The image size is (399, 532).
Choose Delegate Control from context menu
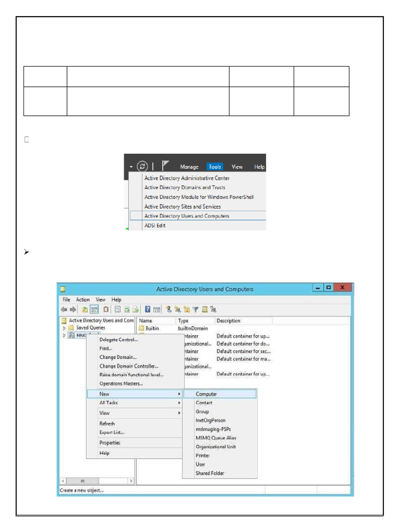pyautogui.click(x=119, y=340)
